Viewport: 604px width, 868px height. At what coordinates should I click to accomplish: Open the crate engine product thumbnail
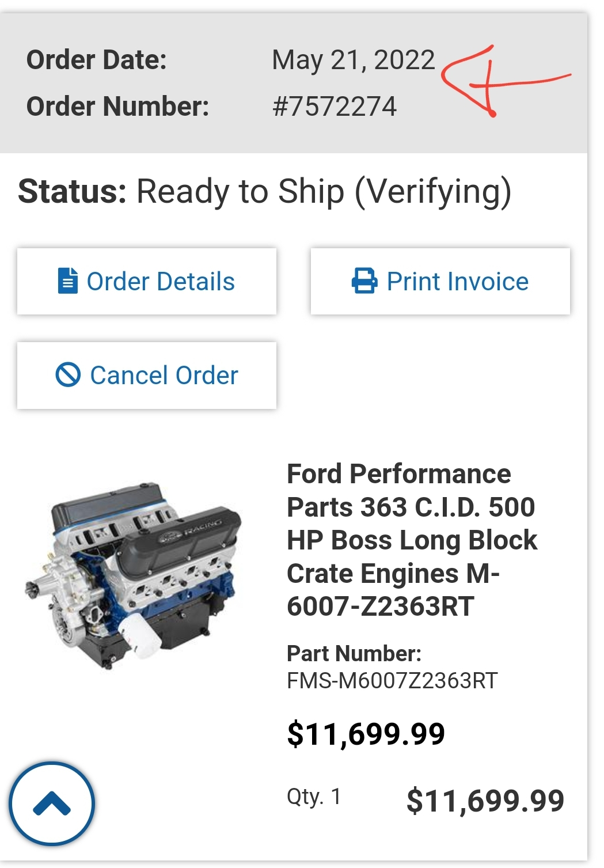[x=133, y=576]
